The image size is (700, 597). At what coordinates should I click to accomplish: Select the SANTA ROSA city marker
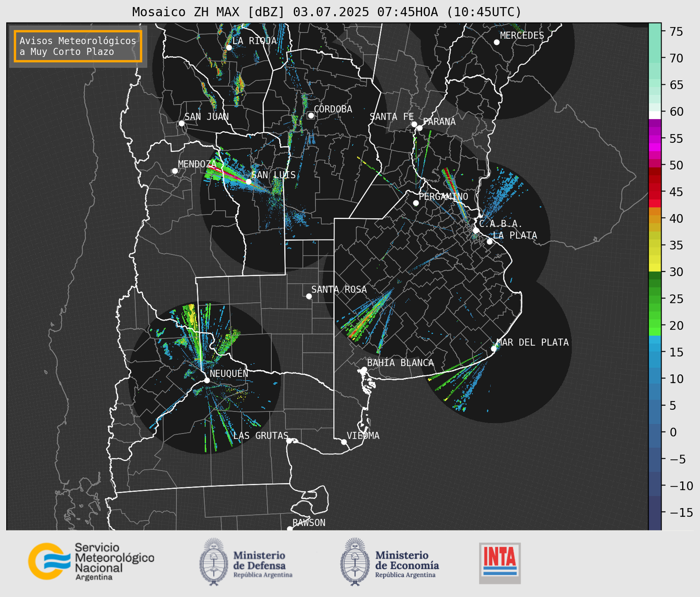coord(309,296)
